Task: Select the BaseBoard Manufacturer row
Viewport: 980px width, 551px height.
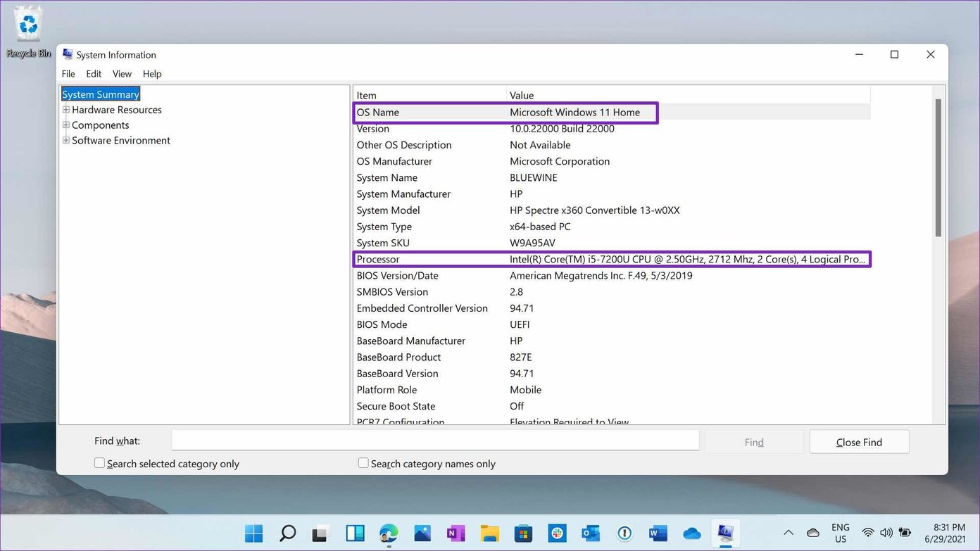Action: (x=612, y=341)
